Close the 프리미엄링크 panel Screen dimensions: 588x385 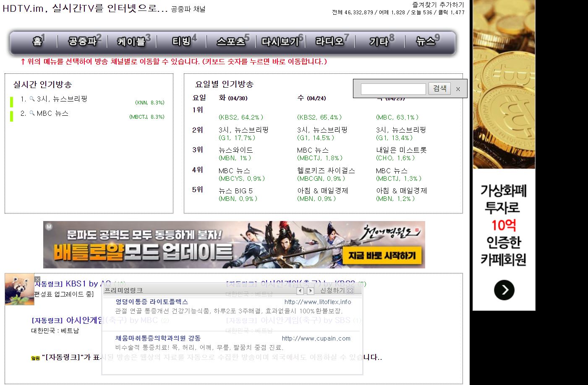(350, 291)
